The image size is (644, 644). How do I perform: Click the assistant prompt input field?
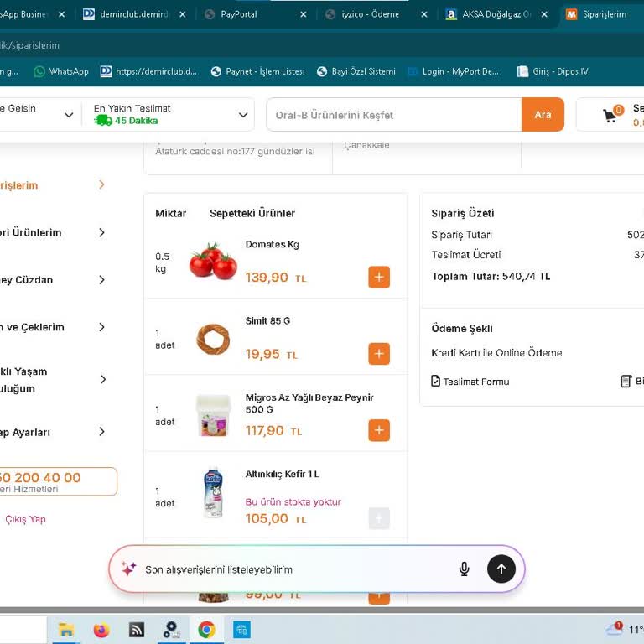(x=296, y=569)
